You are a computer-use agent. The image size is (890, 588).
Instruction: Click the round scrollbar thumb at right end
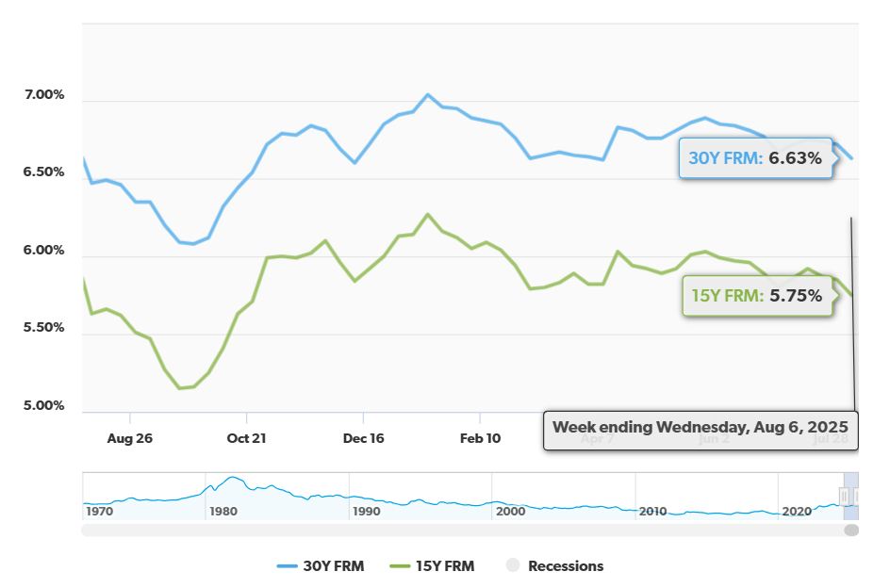click(851, 531)
